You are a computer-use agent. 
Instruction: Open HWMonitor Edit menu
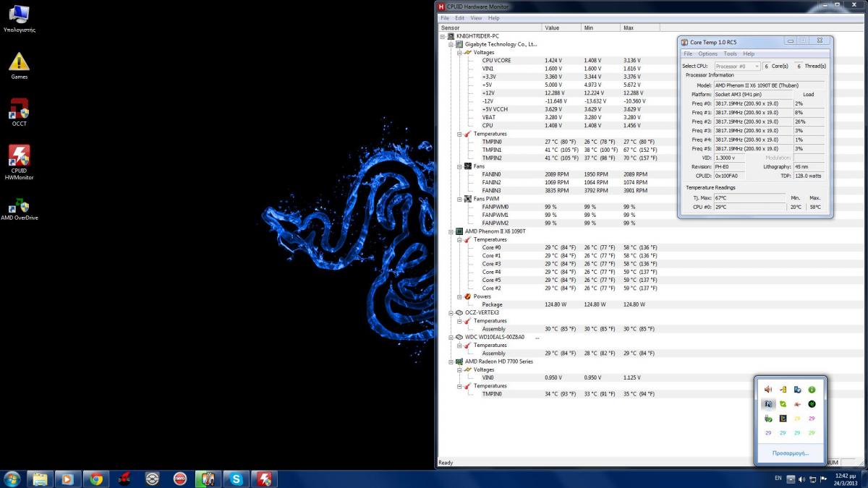click(460, 18)
